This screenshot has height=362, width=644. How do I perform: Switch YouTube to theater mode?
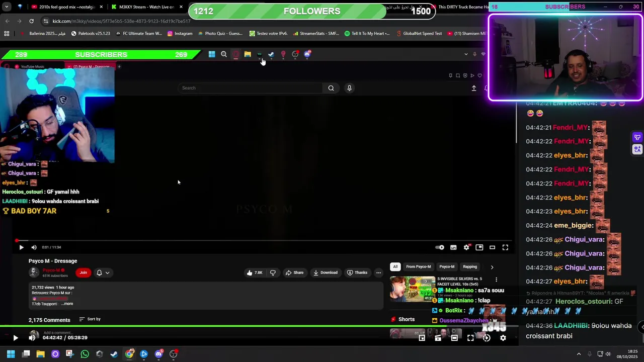[493, 247]
